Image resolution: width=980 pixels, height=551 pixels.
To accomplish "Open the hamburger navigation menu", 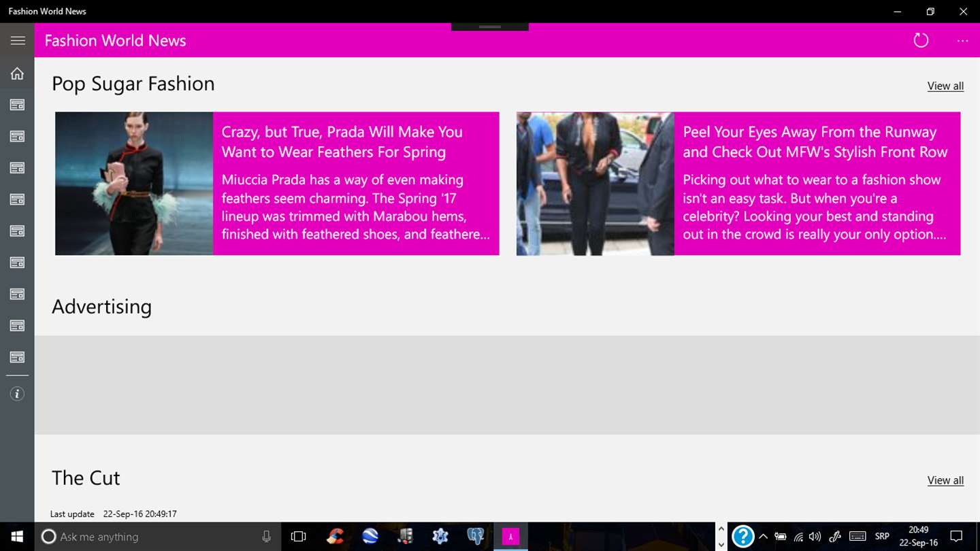I will (x=18, y=41).
